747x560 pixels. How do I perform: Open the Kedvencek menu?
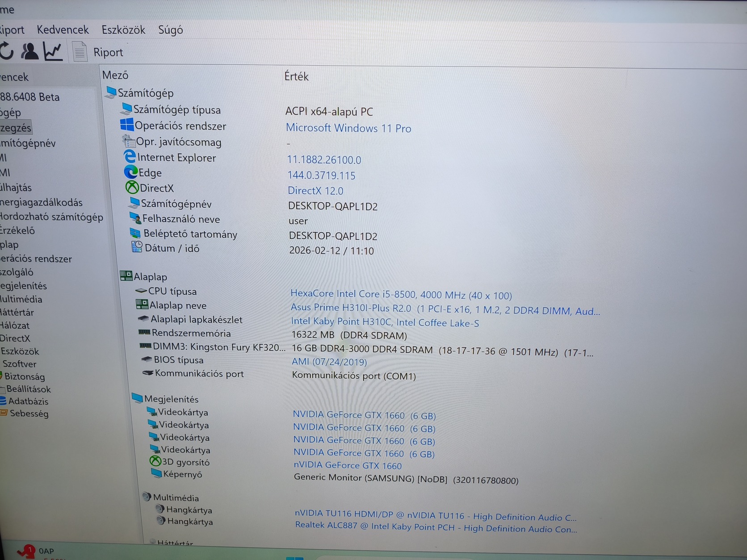click(63, 30)
